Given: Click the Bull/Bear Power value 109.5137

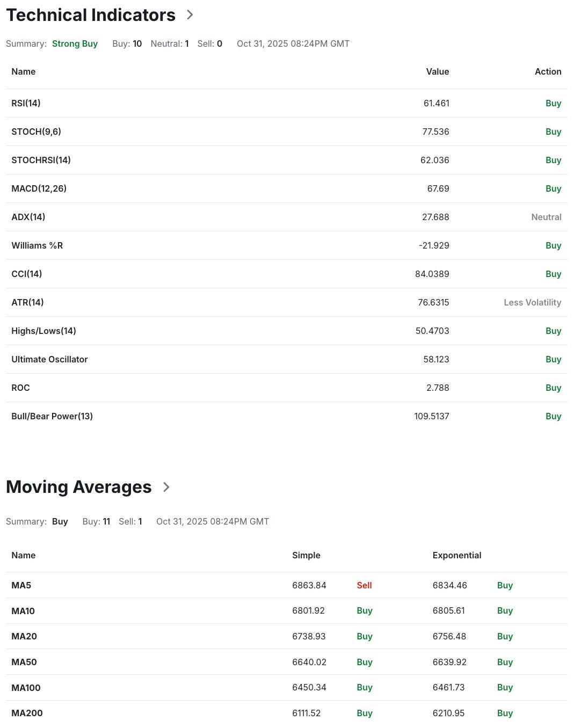Looking at the screenshot, I should point(432,416).
